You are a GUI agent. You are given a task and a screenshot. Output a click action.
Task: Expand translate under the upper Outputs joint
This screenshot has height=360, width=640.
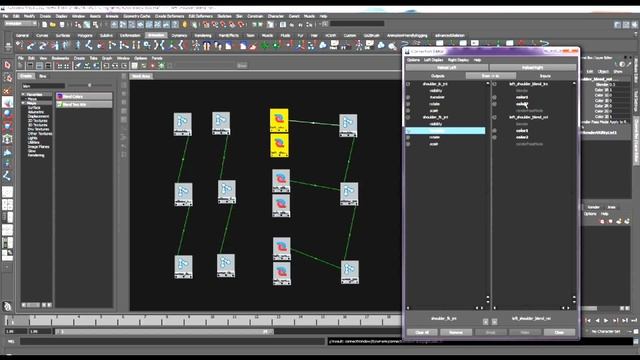tap(408, 97)
